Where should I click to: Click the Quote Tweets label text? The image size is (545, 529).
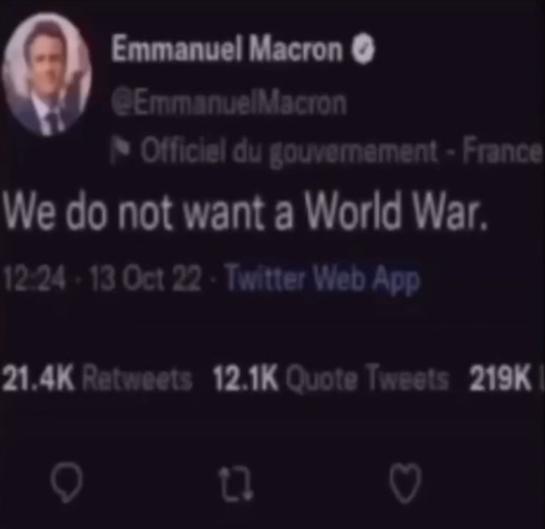(x=368, y=378)
